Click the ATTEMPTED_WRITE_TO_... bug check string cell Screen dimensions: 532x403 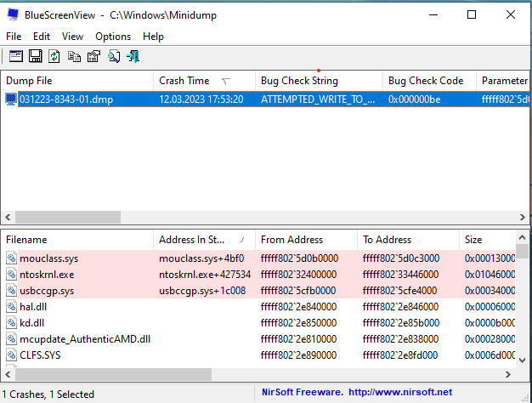(318, 99)
